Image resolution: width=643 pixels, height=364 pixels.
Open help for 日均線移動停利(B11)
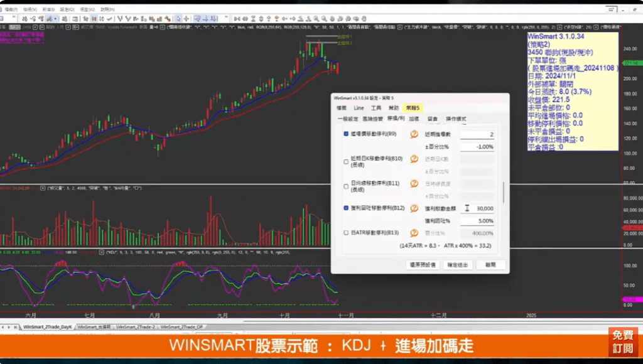(x=414, y=184)
